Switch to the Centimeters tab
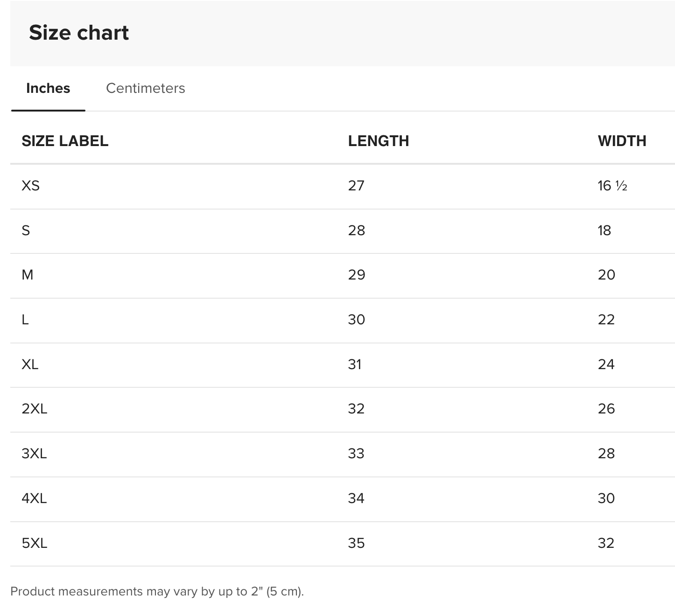675x616 pixels. (145, 88)
